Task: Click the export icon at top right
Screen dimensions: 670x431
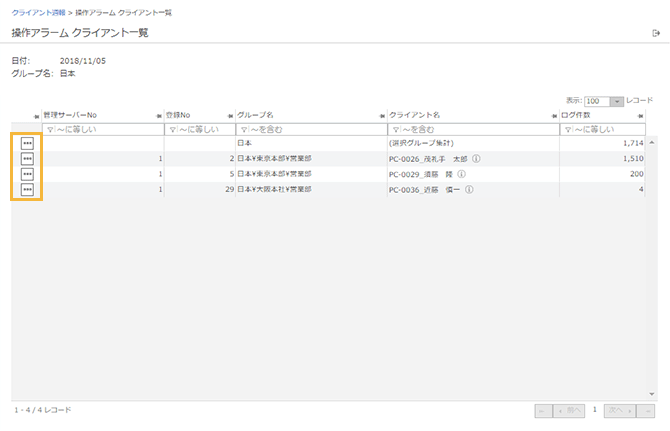Action: pos(655,33)
